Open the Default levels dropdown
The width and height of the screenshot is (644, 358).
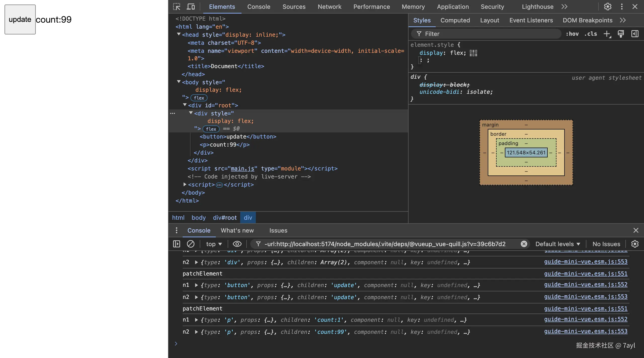pos(557,244)
